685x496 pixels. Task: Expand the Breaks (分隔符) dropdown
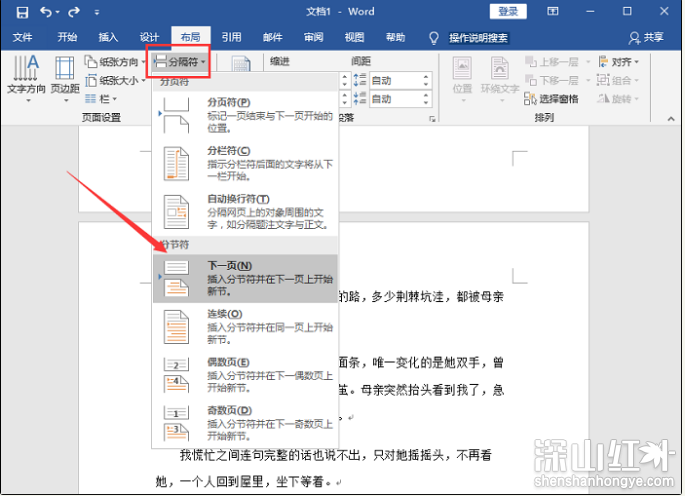[180, 62]
